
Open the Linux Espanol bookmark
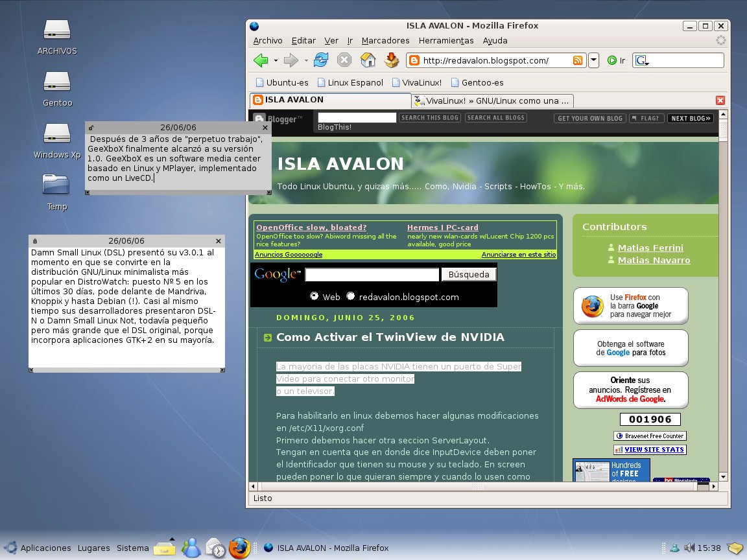[350, 82]
